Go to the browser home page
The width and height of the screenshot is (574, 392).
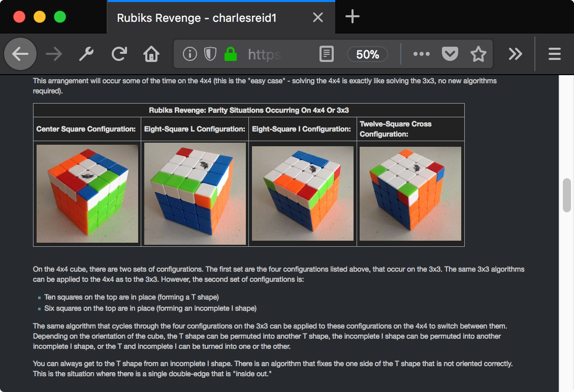point(151,54)
